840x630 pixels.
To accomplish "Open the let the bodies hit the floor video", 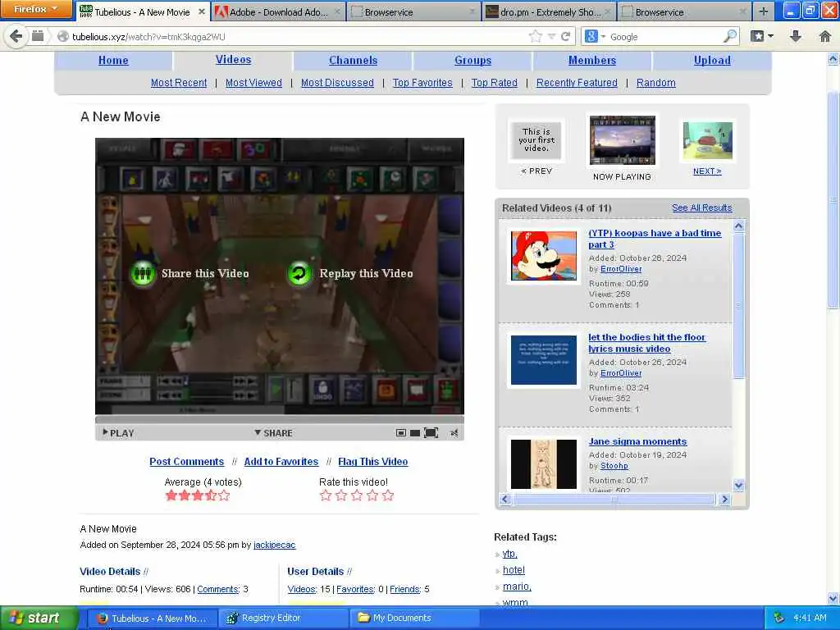I will coord(646,343).
